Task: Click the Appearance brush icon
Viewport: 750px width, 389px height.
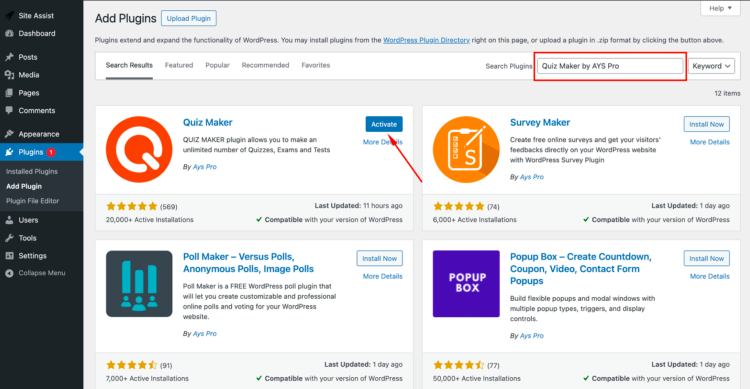Action: point(9,134)
